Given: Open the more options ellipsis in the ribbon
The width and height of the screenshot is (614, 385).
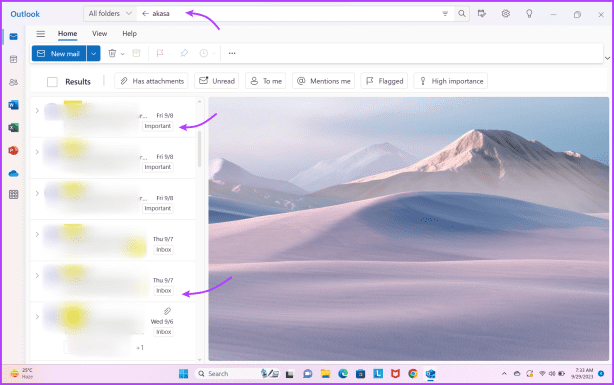Looking at the screenshot, I should pos(232,53).
